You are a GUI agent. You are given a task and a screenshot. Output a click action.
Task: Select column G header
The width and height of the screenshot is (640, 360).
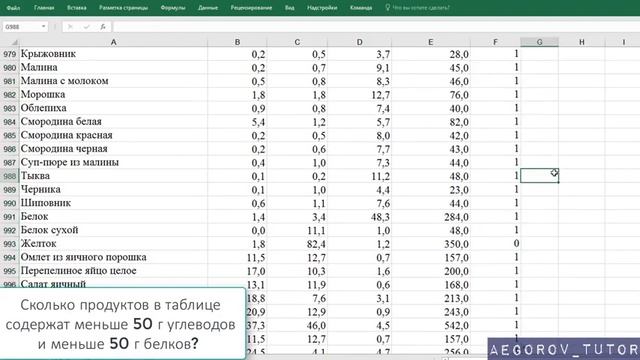pyautogui.click(x=539, y=42)
